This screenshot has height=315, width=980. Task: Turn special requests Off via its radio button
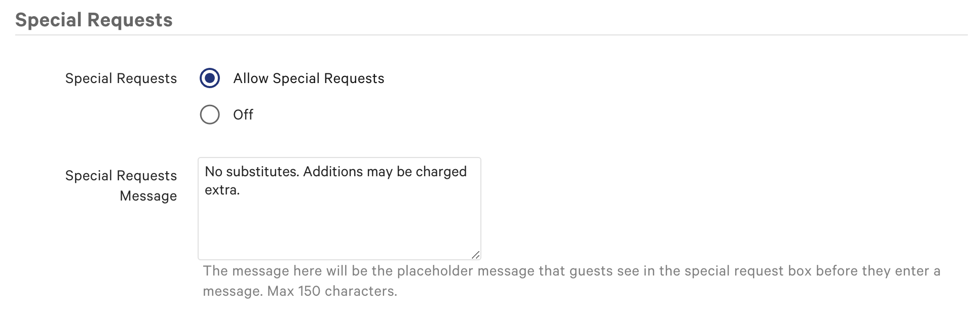click(209, 114)
